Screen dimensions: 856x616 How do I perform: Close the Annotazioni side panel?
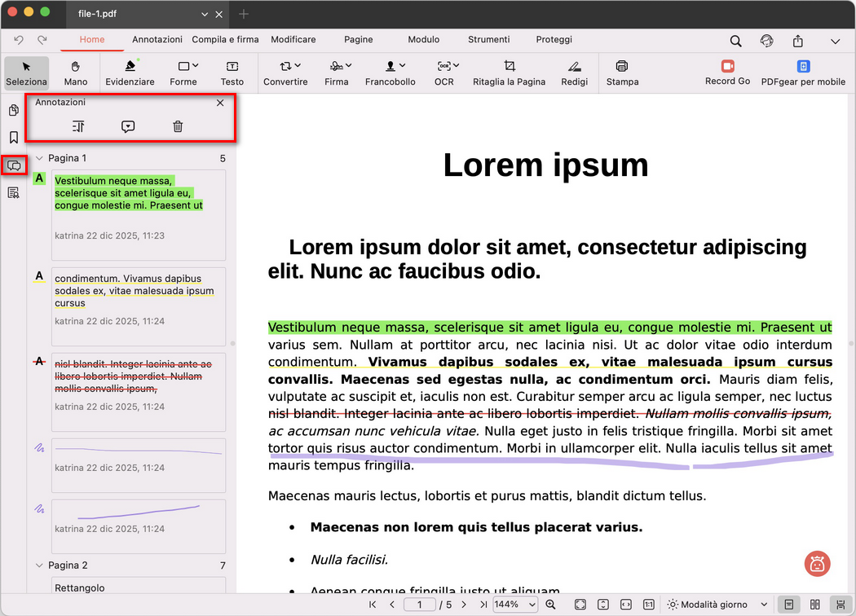click(220, 103)
